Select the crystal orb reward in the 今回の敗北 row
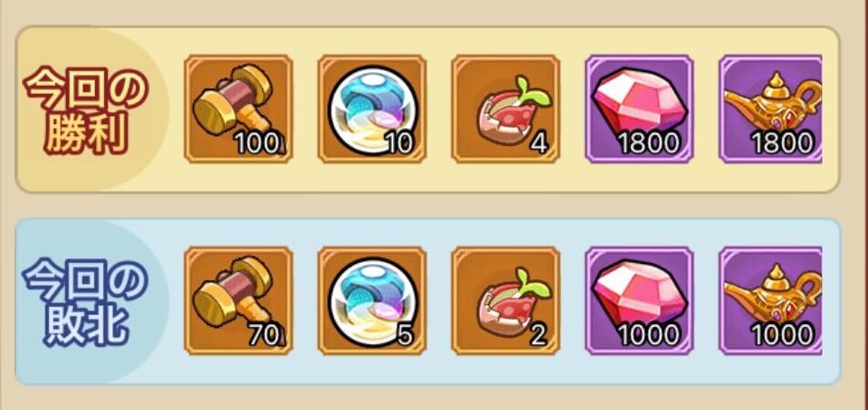Screen dimensions: 868x410 372,300
